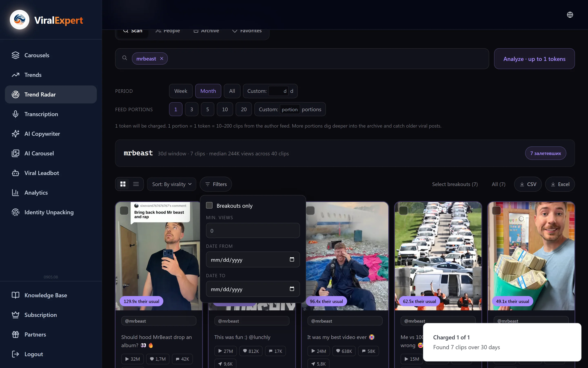Click the CSV download icon

click(522, 184)
